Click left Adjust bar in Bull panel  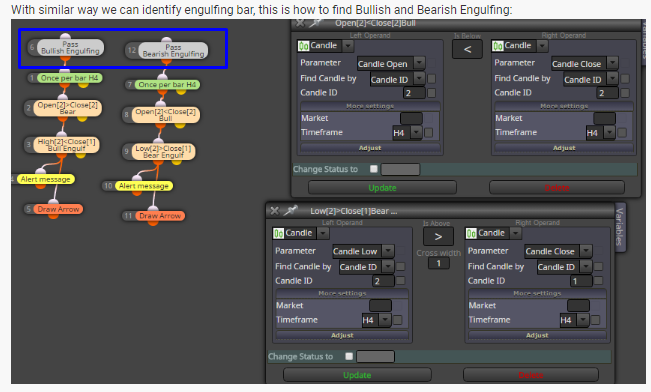point(370,148)
